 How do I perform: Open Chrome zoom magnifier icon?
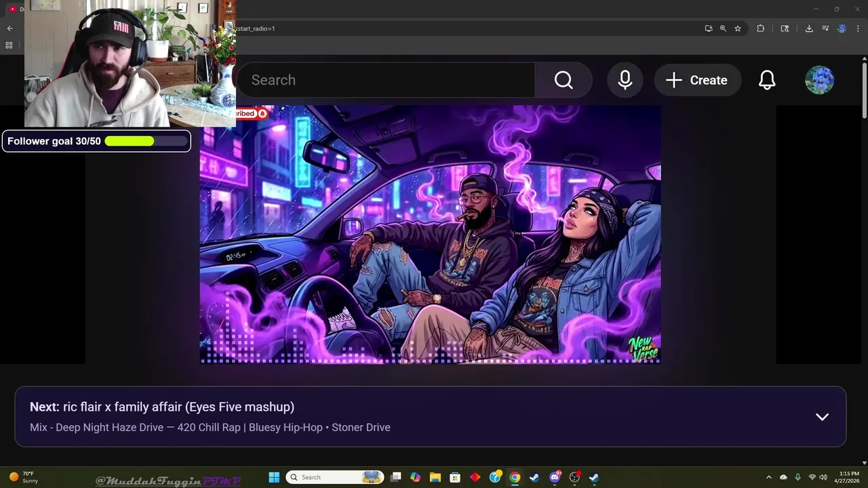pos(723,28)
